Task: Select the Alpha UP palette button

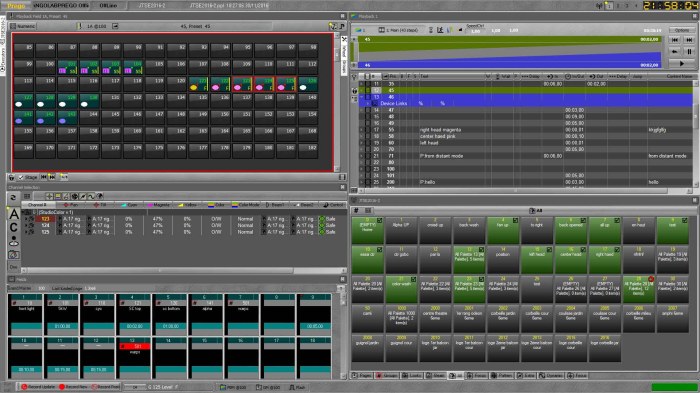Action: [x=402, y=230]
